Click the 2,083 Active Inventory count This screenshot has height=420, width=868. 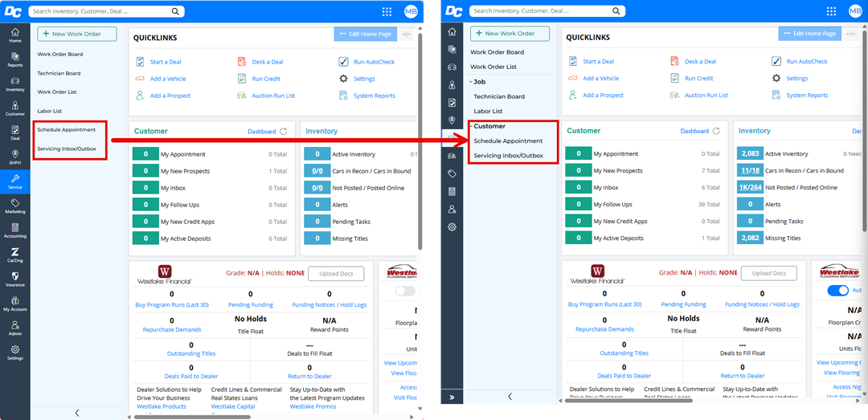(x=750, y=154)
